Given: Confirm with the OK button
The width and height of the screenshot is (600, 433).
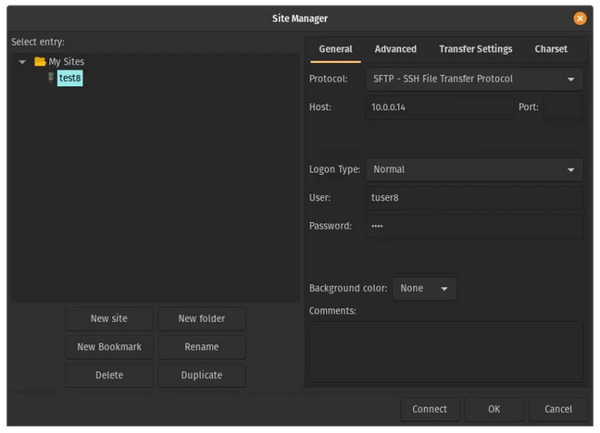Looking at the screenshot, I should [x=494, y=409].
